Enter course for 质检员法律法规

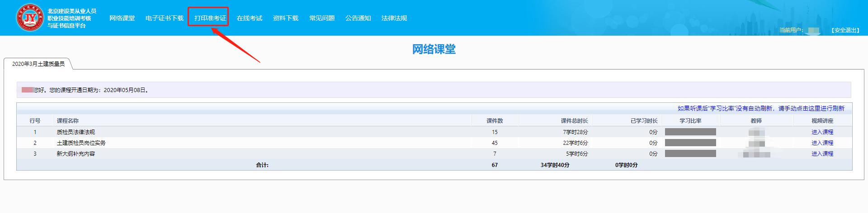822,132
